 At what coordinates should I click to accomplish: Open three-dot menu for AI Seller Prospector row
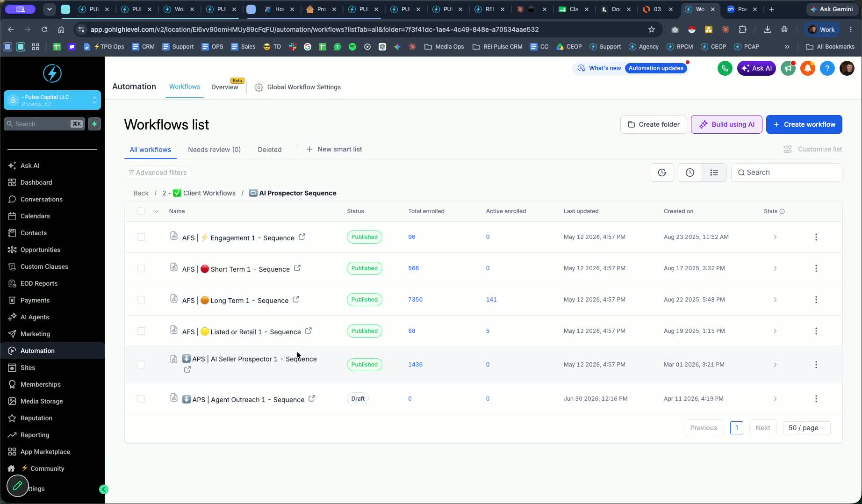pos(816,365)
